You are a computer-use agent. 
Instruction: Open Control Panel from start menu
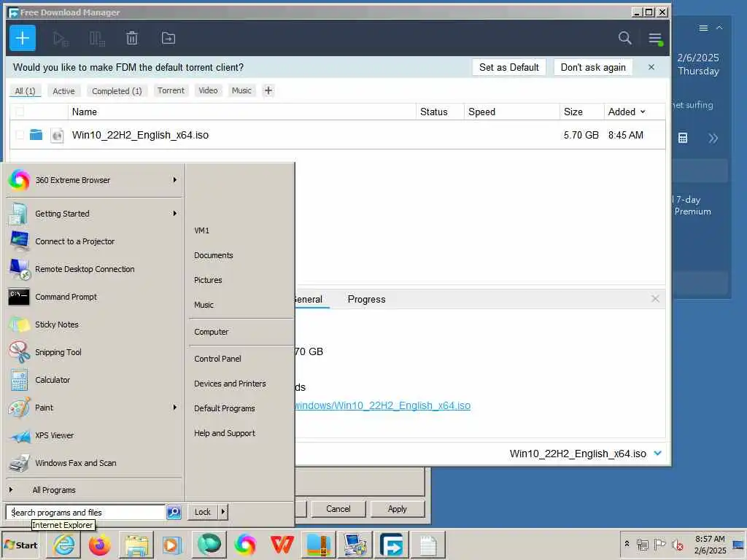pyautogui.click(x=217, y=359)
